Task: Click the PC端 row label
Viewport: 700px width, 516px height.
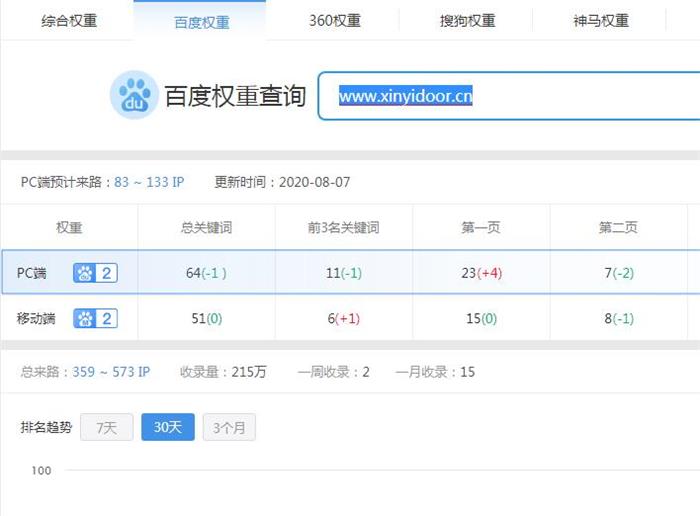Action: [x=32, y=273]
